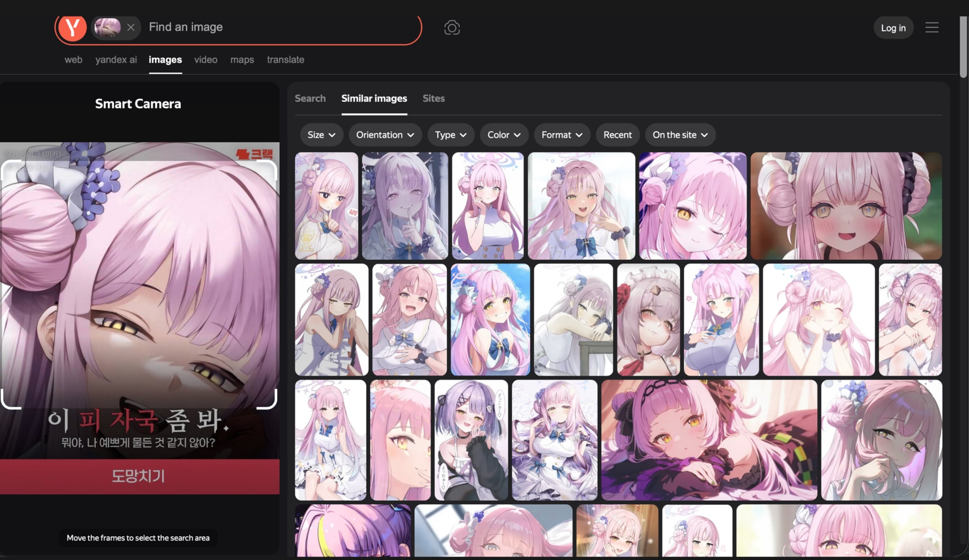Open the gray-haired maid headband result

tap(648, 320)
